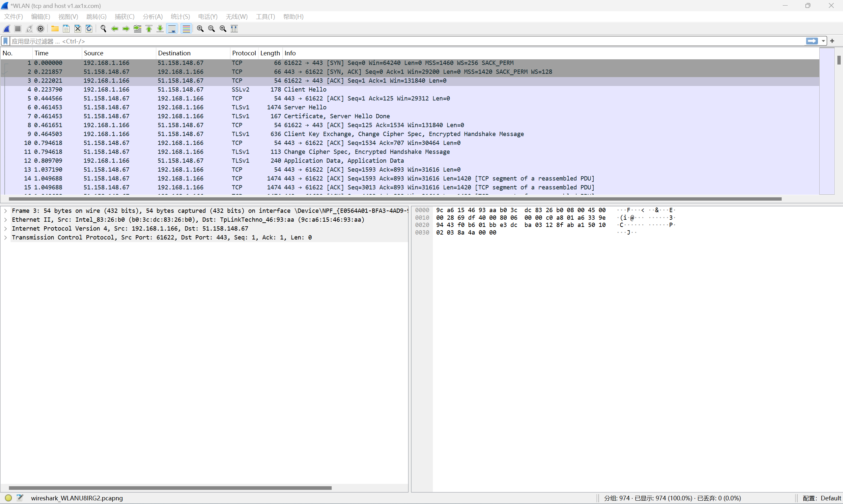Select packet 12 Application Data row
This screenshot has width=843, height=504.
(409, 161)
